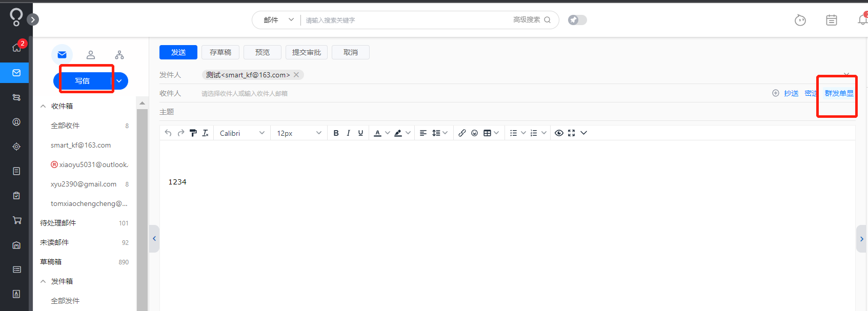Click the text alignment icon
This screenshot has width=868, height=311.
point(423,133)
